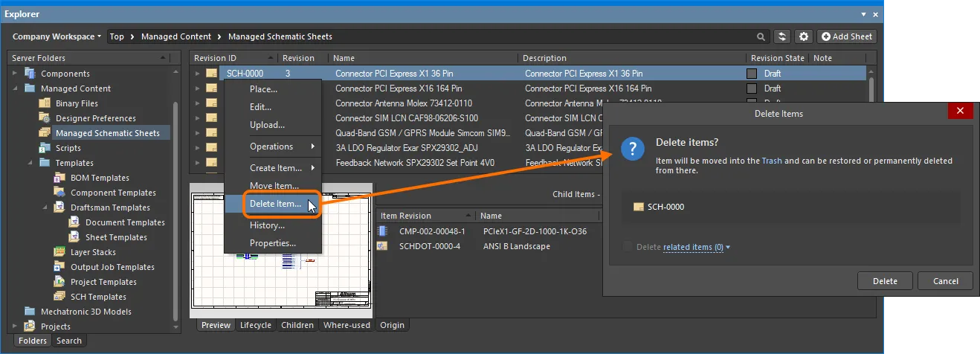The height and width of the screenshot is (354, 980).
Task: Follow the Trash link in dialog
Action: coord(771,161)
